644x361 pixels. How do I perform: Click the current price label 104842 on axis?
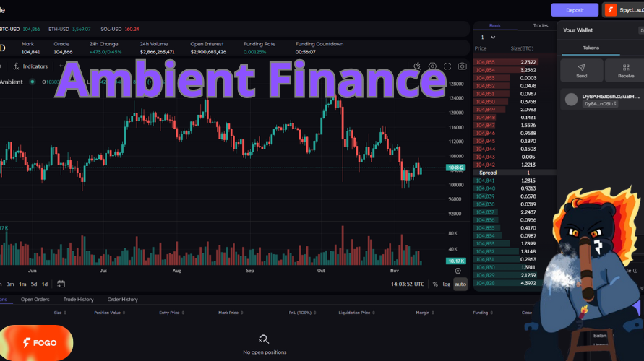[456, 168]
